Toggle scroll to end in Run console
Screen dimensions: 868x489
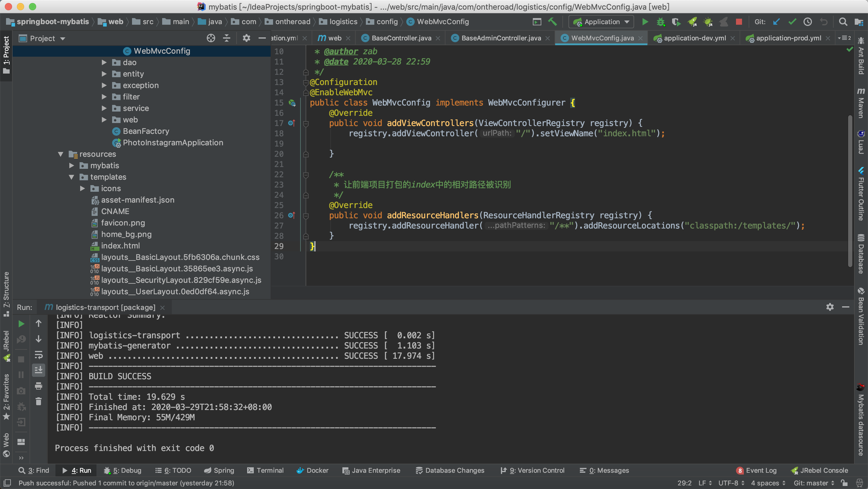(38, 370)
